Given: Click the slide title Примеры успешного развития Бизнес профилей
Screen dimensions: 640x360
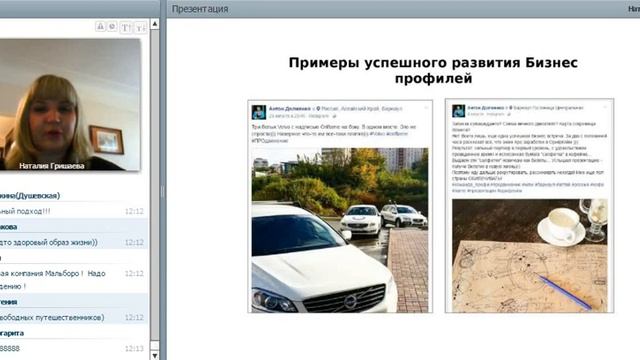Looking at the screenshot, I should [x=433, y=70].
